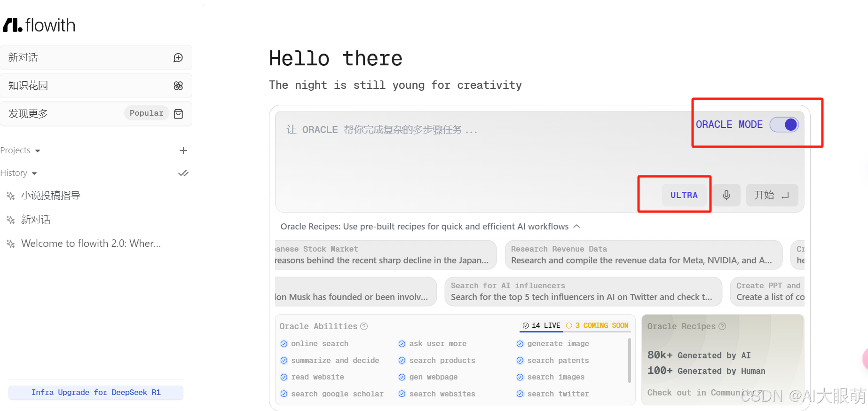Viewport: 868px width, 411px height.
Task: Open Check out in Community link
Action: click(705, 393)
